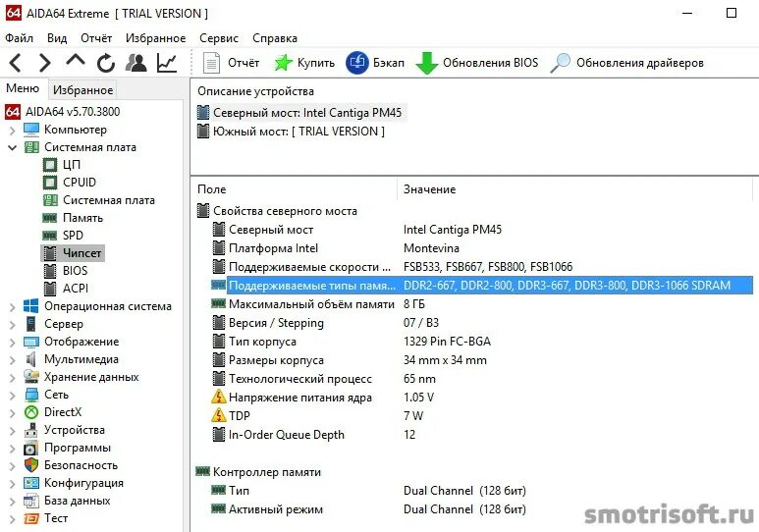Viewport: 759px width, 532px height.
Task: Select the highlighted Поддерживаемые типы памяти row
Action: click(x=482, y=286)
